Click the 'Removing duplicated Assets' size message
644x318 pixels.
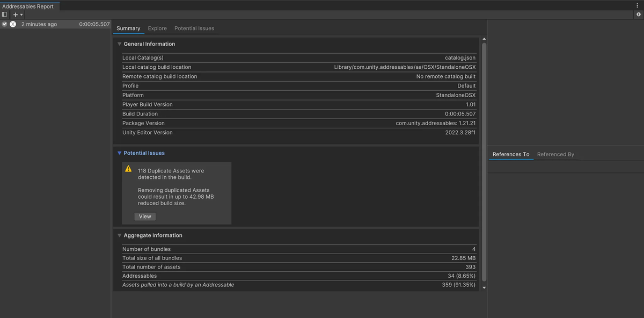point(176,197)
